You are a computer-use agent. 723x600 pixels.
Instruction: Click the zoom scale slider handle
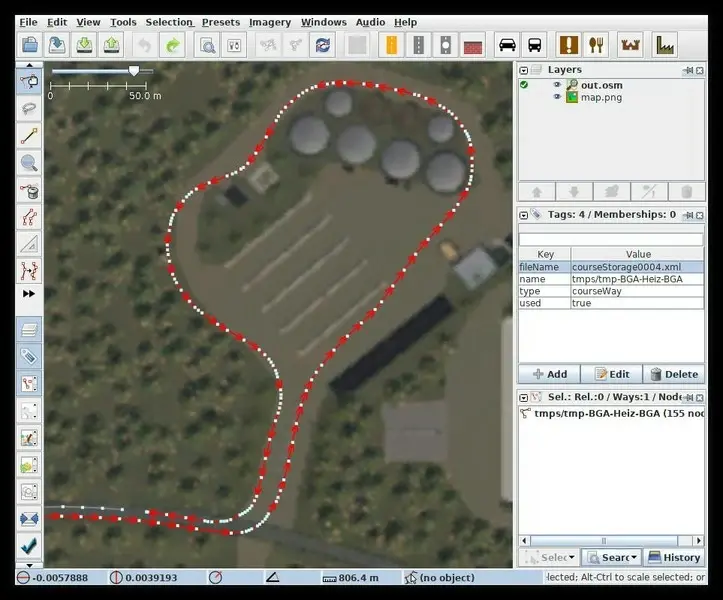134,71
